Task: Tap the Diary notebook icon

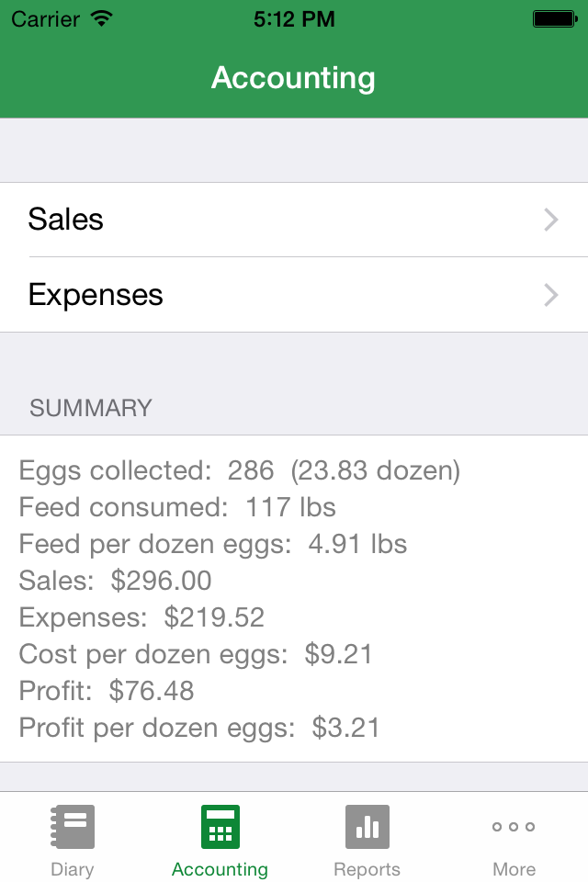Action: [73, 827]
